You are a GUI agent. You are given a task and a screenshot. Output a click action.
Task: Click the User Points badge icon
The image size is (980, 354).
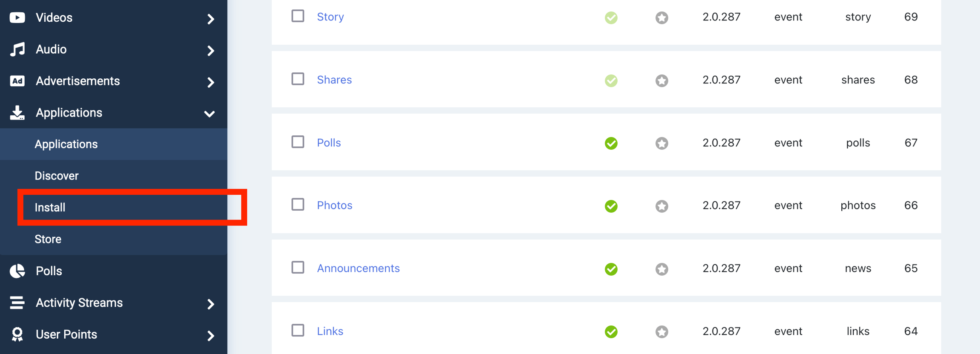[x=17, y=334]
